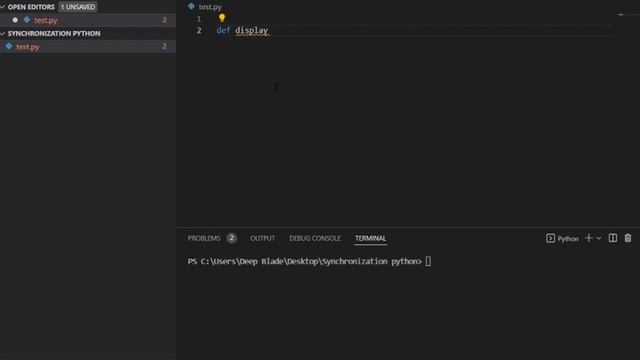
Task: Click the Python file icon in Open Editors
Action: [27, 20]
